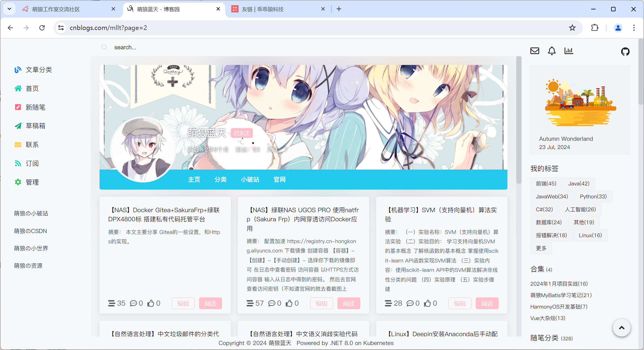Click the scroll-to-top chevron button
Viewport: 644px width, 350px height.
coord(622,327)
